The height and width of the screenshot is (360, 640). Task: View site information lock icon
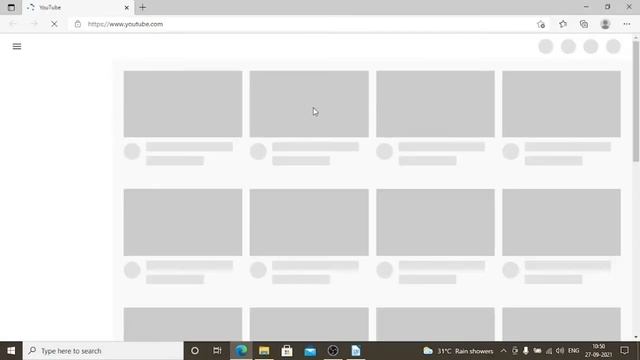click(78, 24)
